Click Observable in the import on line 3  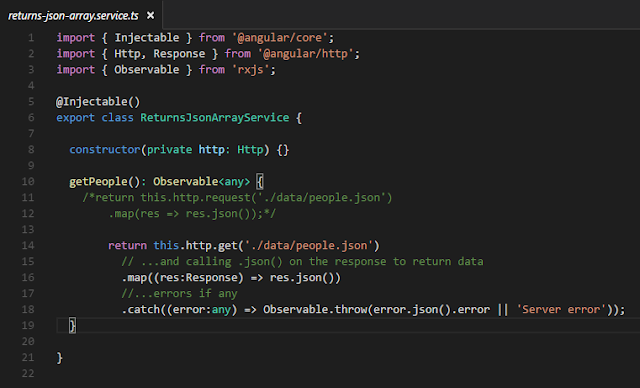coord(147,70)
